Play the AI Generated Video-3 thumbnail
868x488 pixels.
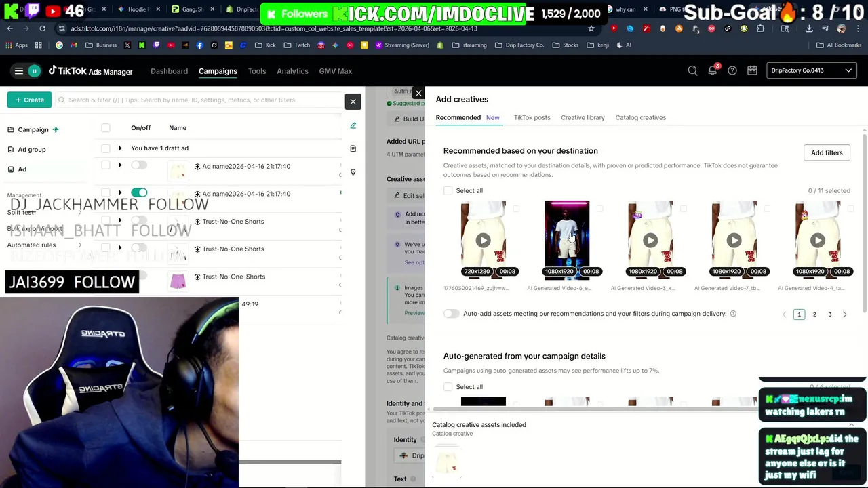(650, 240)
